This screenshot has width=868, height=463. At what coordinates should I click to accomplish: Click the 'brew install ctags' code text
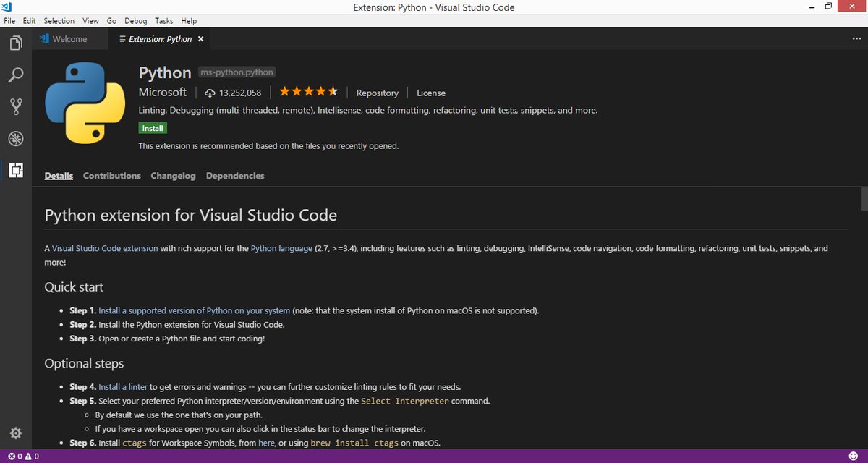click(x=354, y=443)
